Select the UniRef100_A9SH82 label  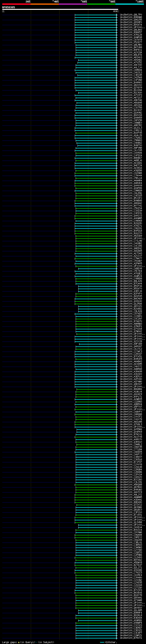click(x=131, y=60)
